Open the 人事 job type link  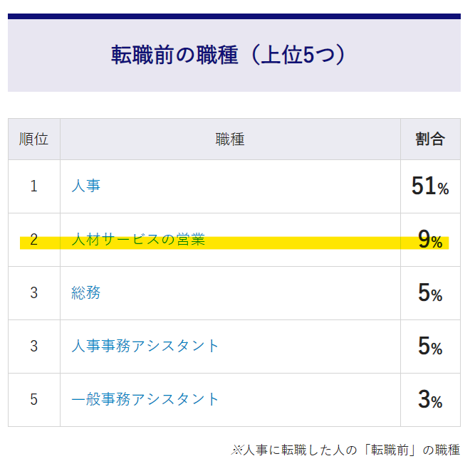tap(85, 186)
